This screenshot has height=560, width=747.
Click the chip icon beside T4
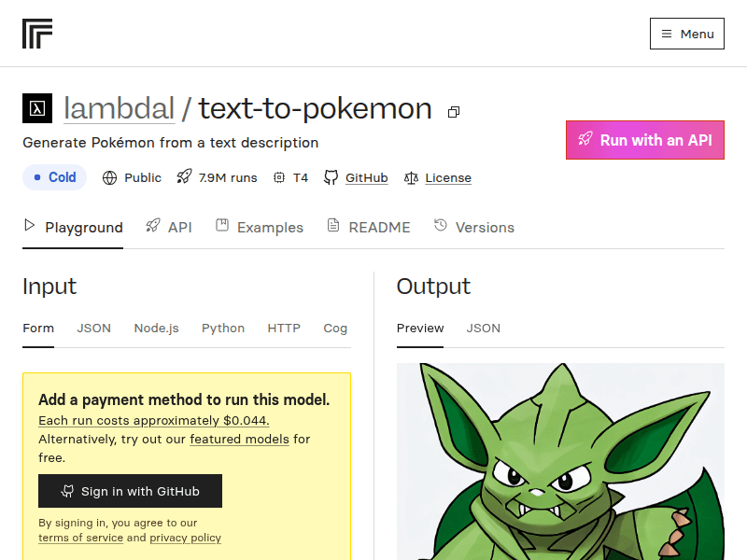click(x=279, y=177)
